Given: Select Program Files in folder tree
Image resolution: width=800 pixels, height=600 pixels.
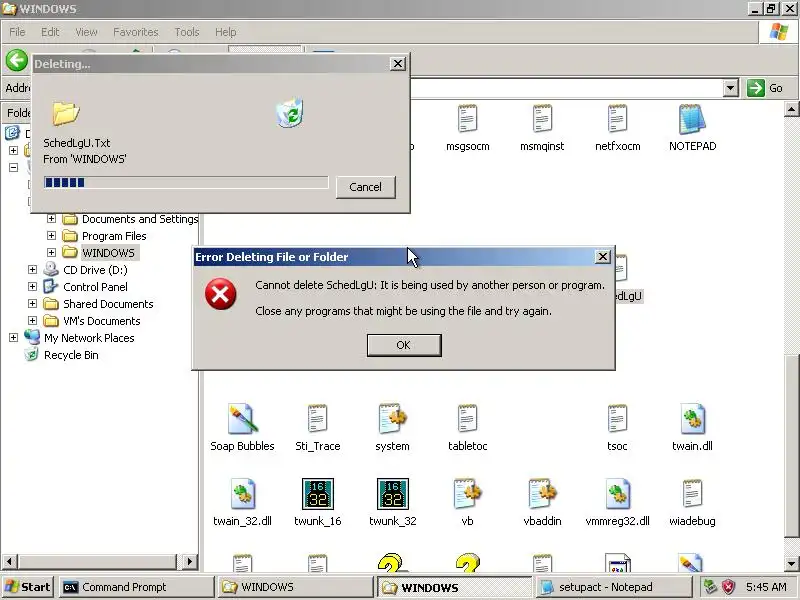Looking at the screenshot, I should [114, 236].
